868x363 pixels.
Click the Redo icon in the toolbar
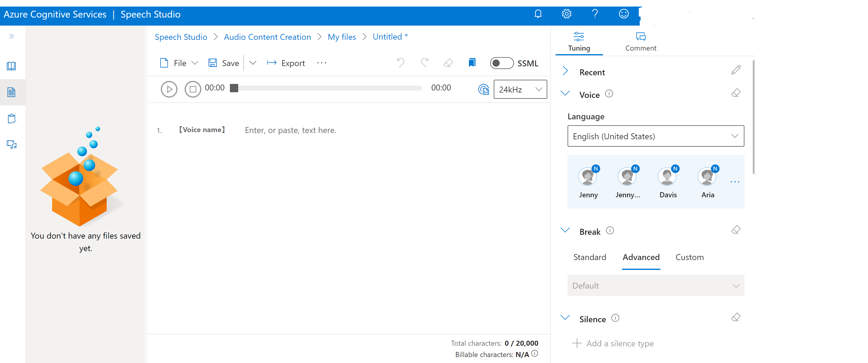(x=424, y=63)
